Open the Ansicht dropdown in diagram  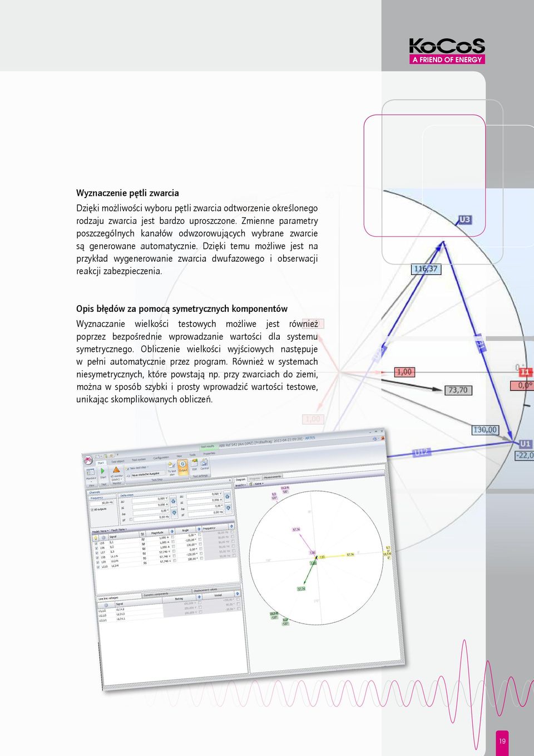[x=240, y=485]
